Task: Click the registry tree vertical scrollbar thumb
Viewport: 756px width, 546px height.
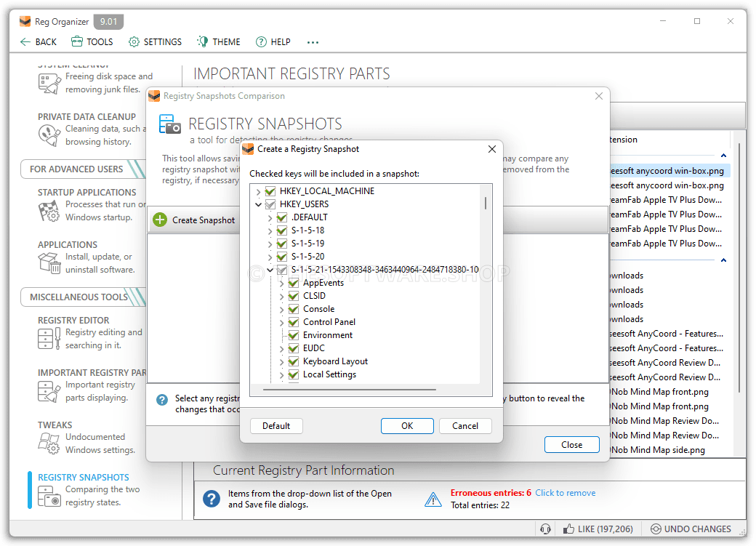Action: click(x=486, y=203)
